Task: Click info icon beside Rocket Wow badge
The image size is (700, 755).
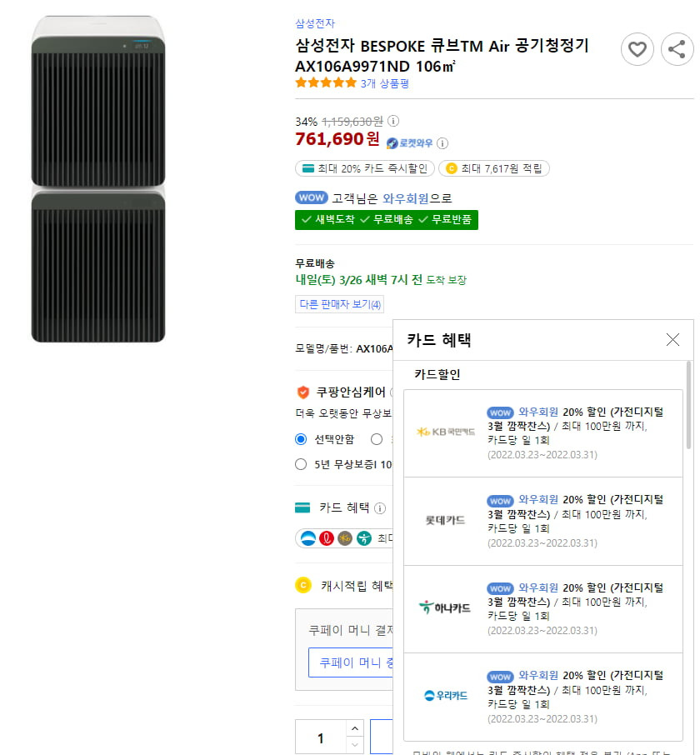Action: point(442,143)
